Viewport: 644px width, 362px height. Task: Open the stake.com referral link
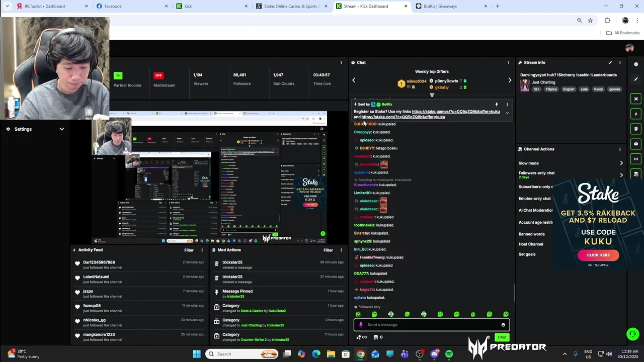[x=403, y=117]
